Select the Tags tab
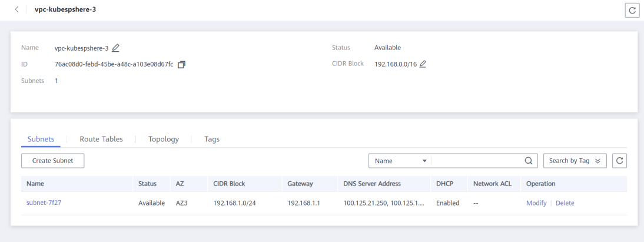 pyautogui.click(x=212, y=140)
